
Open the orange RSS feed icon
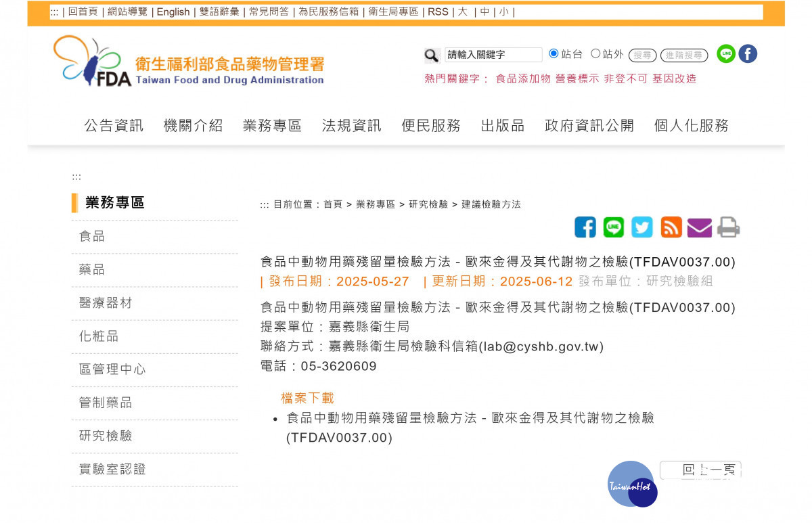(x=671, y=227)
